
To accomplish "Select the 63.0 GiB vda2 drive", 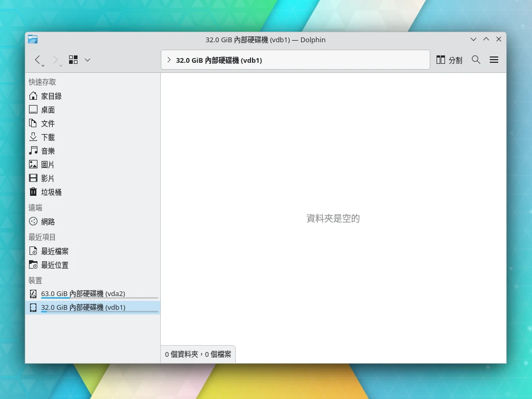I will tap(83, 293).
